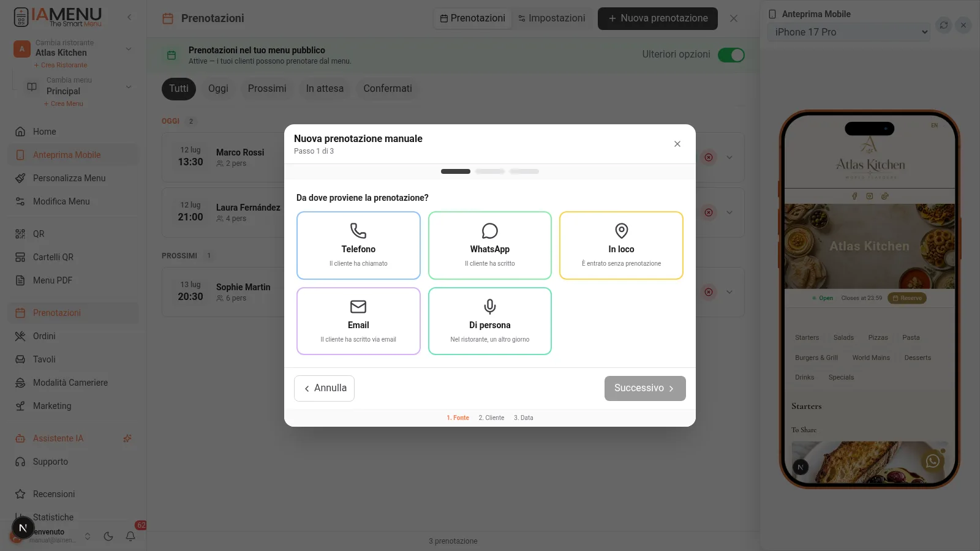Click the EN language label in phone preview
980x551 pixels.
[x=935, y=126]
